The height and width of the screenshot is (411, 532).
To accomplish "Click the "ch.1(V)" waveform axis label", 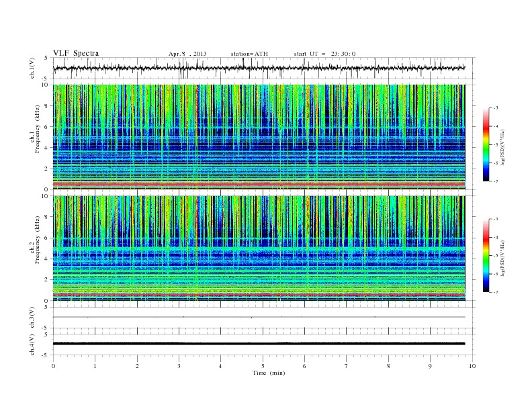I will coord(32,68).
